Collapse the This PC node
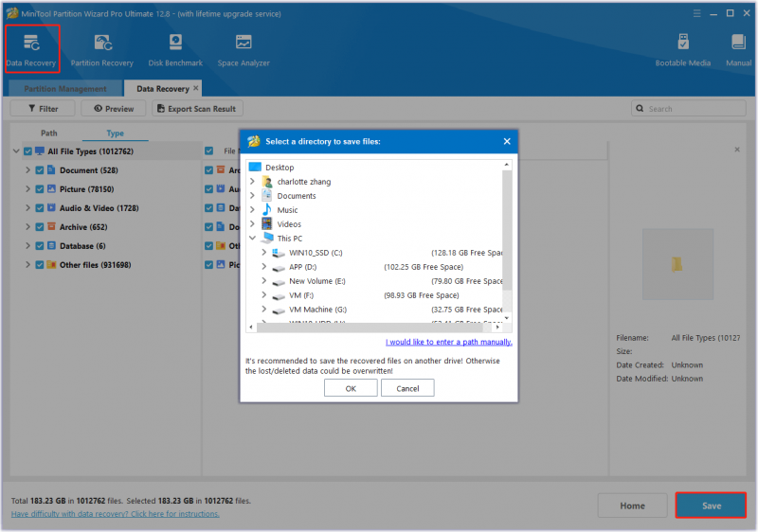The image size is (758, 532). tap(252, 238)
